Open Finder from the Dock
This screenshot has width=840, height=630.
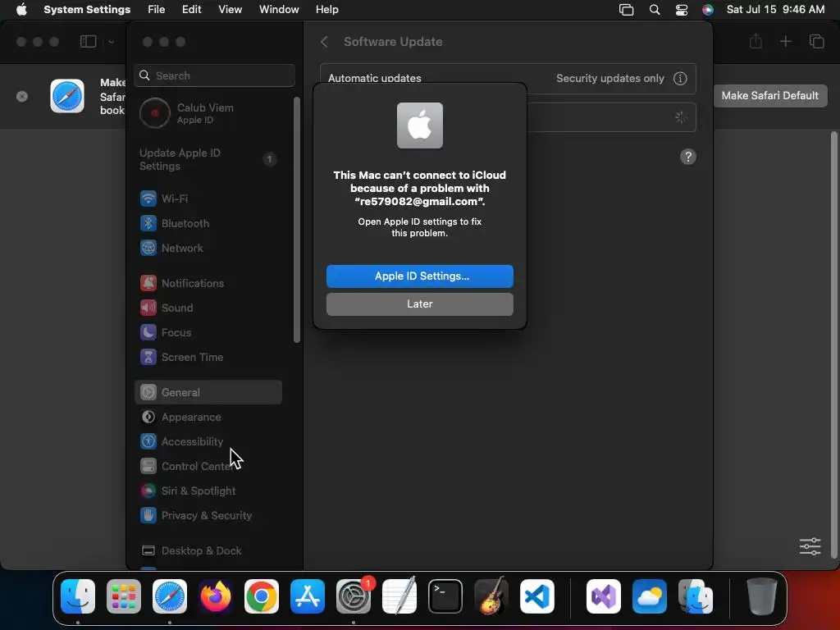click(78, 596)
